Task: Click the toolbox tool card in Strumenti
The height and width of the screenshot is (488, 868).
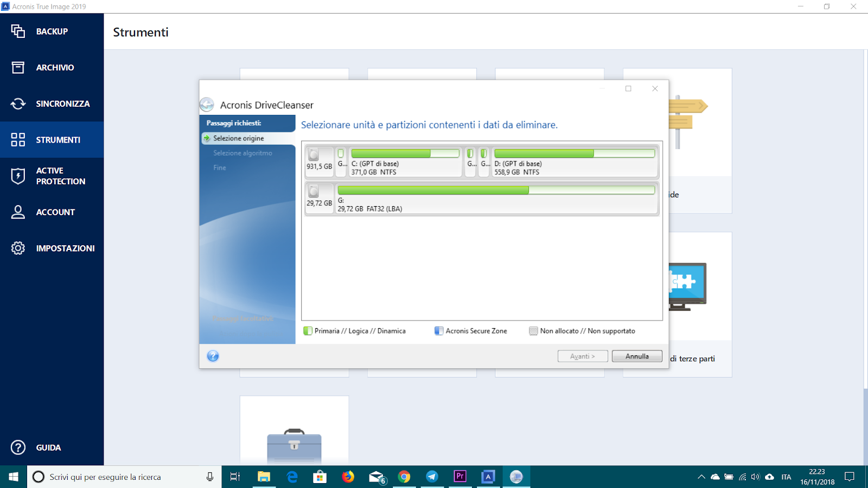Action: point(294,430)
